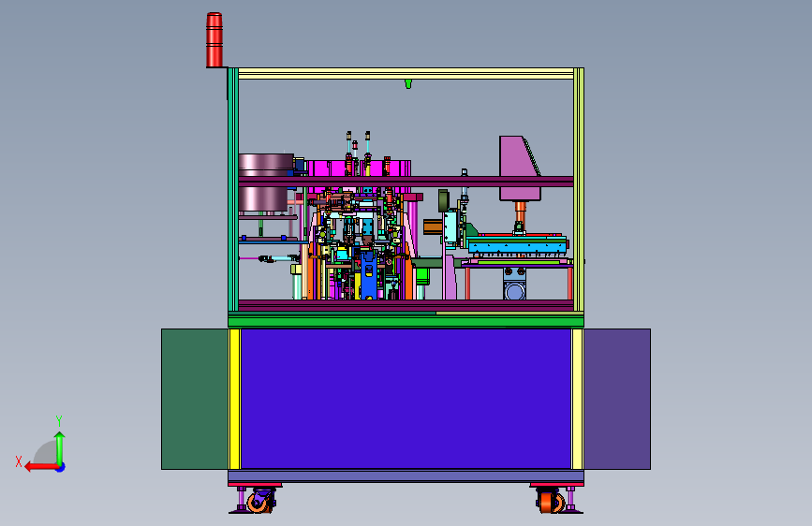Select the right yellow vertical frame post
The height and width of the screenshot is (526, 812).
point(579,189)
